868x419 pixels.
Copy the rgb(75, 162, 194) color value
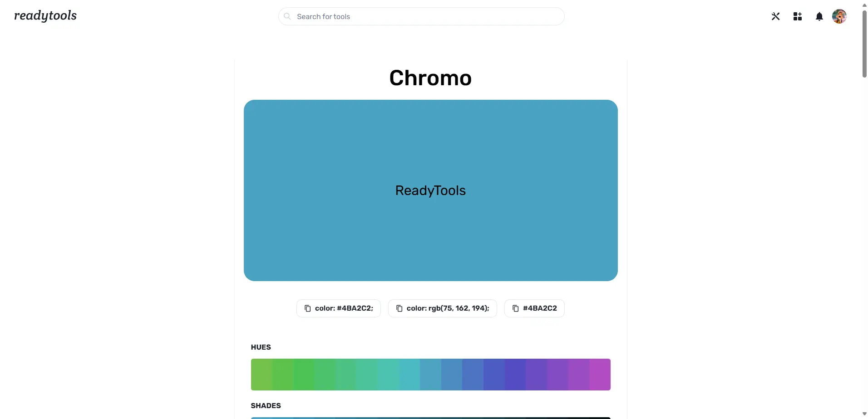coord(443,308)
